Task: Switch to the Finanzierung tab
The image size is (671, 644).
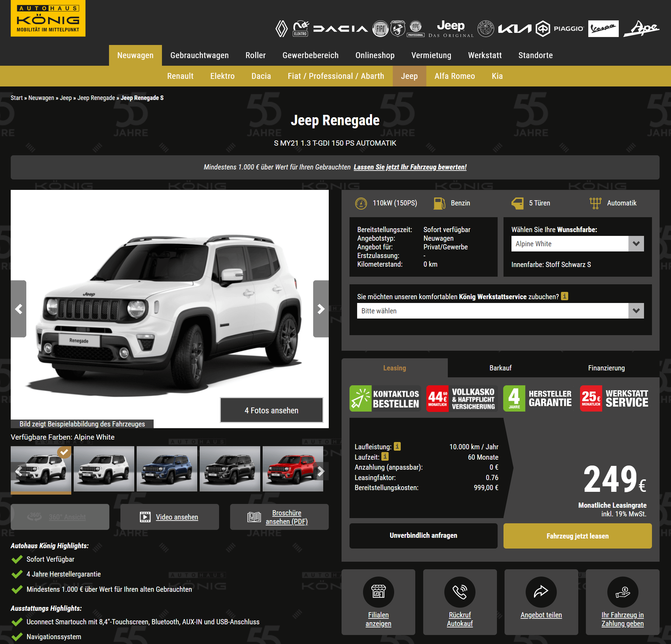Action: [x=606, y=368]
